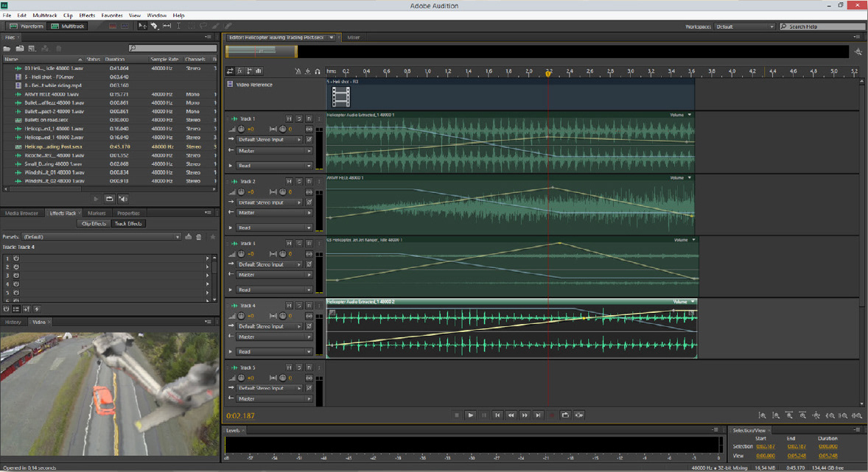Adjust Track 1 volume knob

click(x=241, y=129)
